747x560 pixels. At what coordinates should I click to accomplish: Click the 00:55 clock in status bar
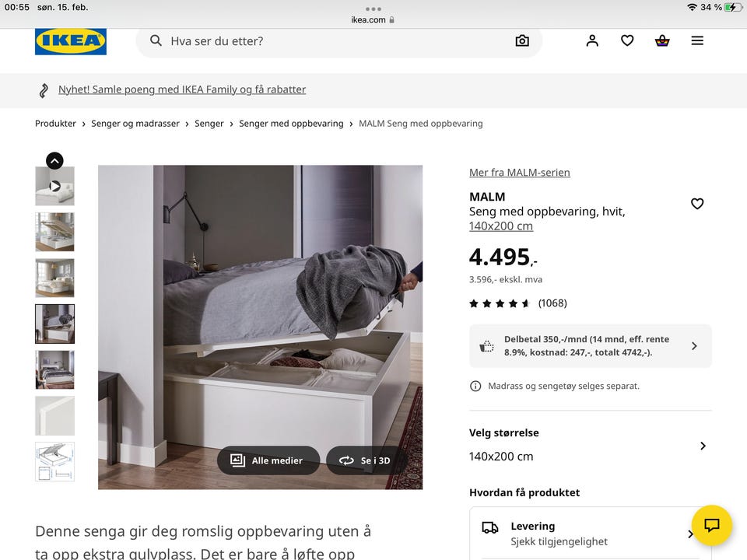(16, 7)
